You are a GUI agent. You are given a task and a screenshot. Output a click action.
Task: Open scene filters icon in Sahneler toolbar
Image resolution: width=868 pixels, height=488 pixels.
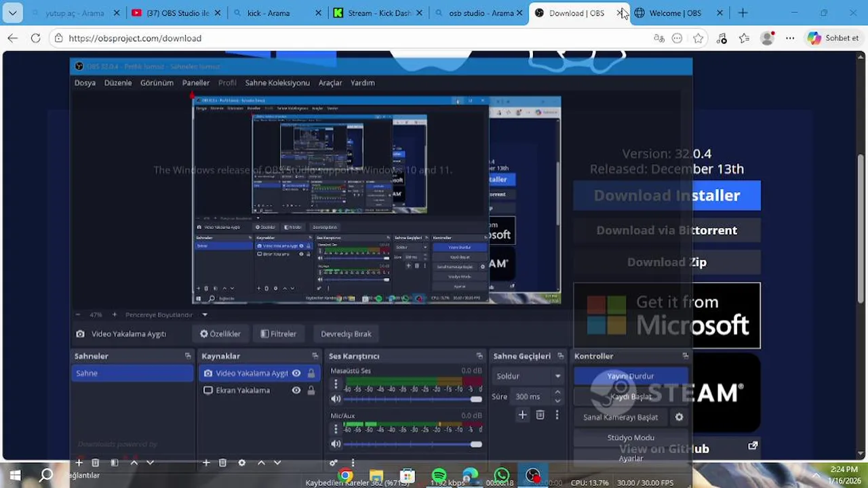pyautogui.click(x=114, y=462)
